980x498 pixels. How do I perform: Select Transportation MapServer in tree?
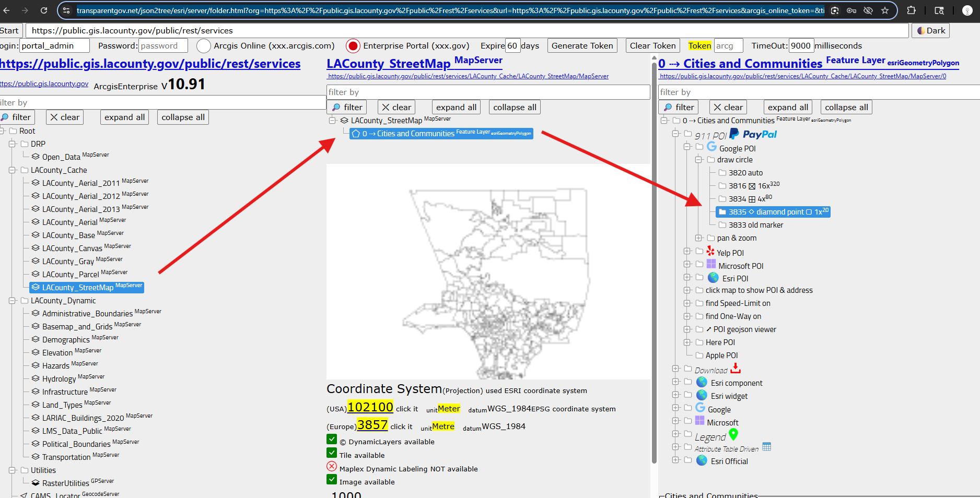coord(75,457)
